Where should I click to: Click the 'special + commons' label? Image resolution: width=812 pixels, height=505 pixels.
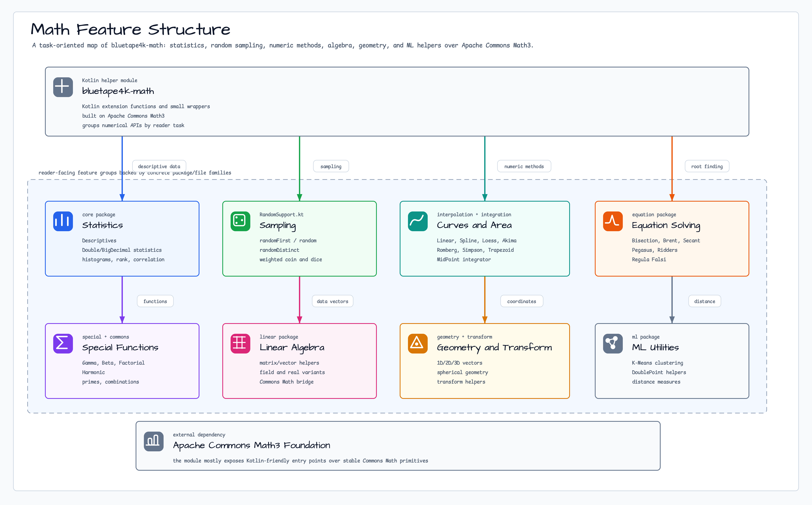click(105, 337)
